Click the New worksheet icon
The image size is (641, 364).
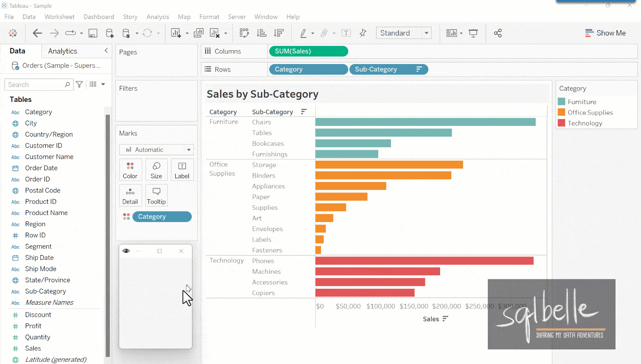coord(176,33)
